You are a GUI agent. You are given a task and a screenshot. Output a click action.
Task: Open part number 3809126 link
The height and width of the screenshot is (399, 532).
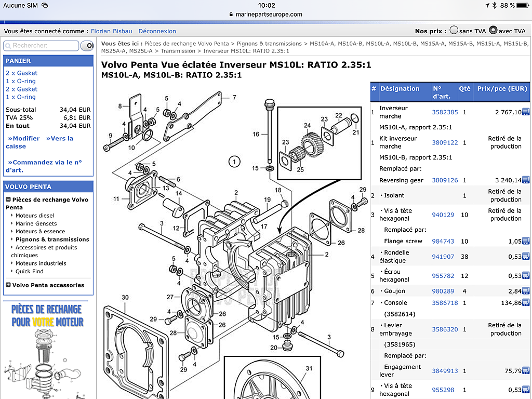pyautogui.click(x=445, y=180)
